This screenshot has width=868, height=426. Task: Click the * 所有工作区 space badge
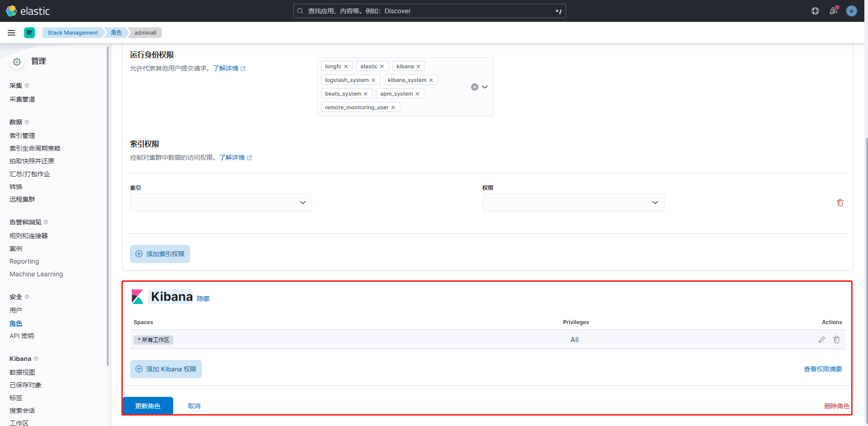tap(154, 340)
